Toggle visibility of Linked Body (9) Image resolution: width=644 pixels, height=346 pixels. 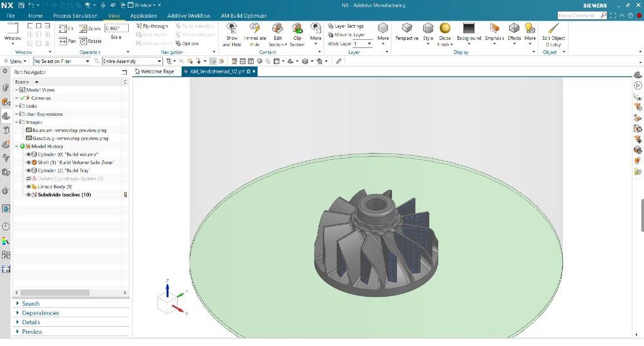(x=28, y=187)
